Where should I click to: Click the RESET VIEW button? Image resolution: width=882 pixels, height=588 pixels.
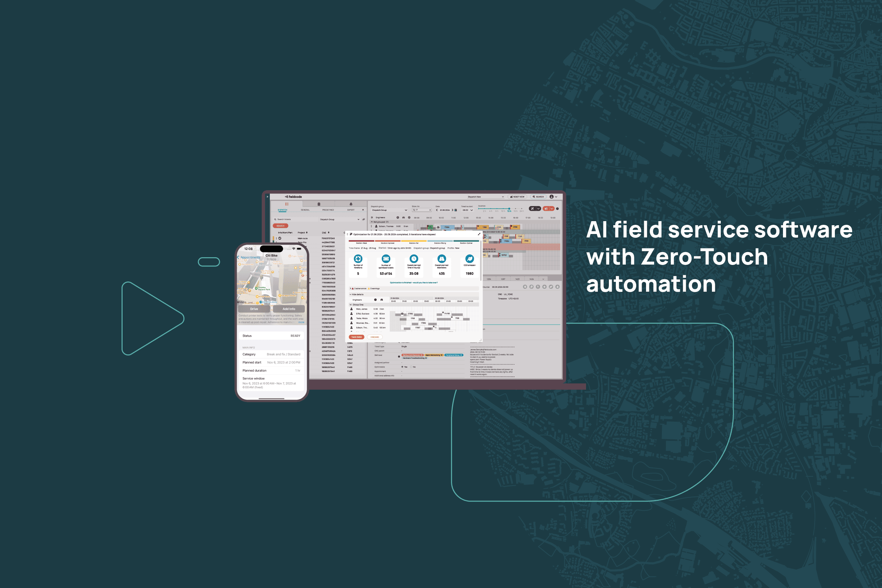[x=517, y=196]
